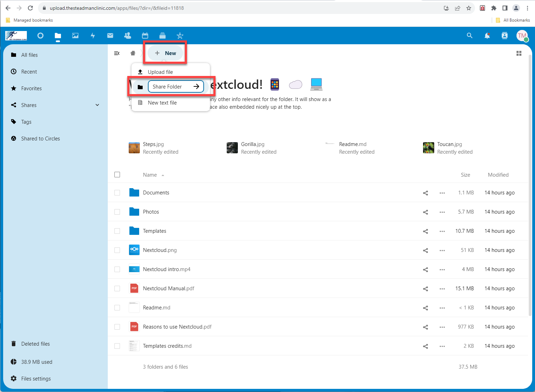Share the Photos folder via share icon
The height and width of the screenshot is (392, 535).
(x=425, y=212)
